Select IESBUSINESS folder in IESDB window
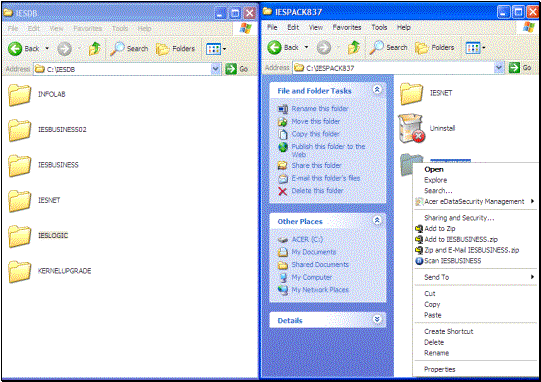541x382 pixels. point(20,165)
